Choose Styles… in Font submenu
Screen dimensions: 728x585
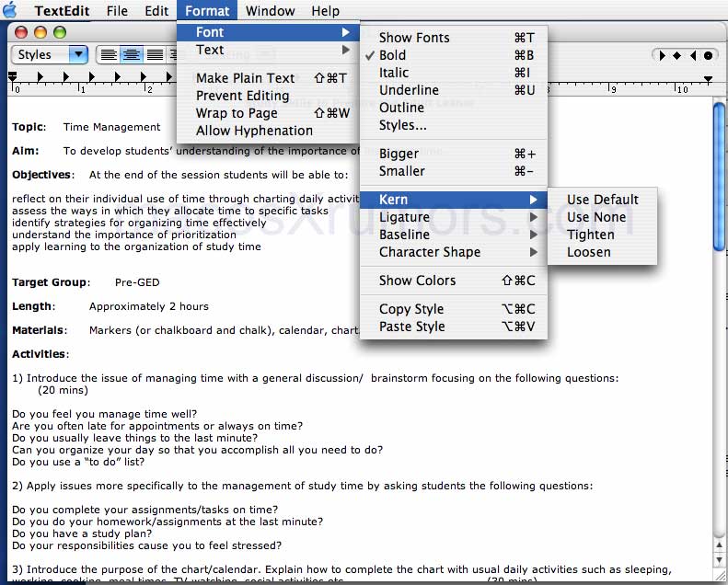pos(454,125)
